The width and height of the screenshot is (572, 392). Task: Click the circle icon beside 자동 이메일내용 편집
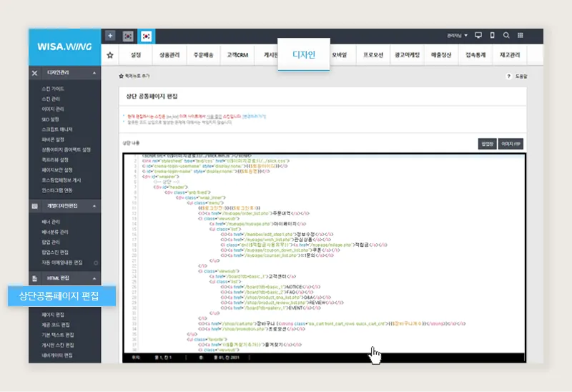point(96,263)
